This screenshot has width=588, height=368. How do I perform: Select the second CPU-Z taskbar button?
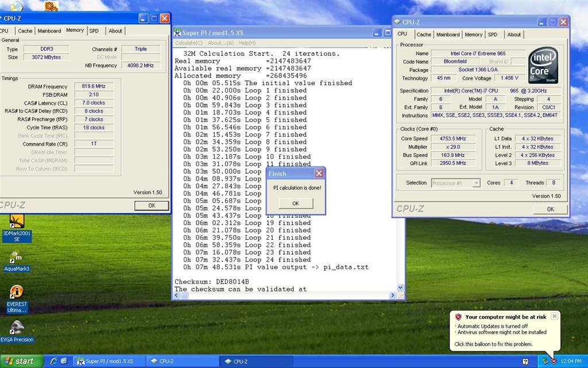[256, 361]
